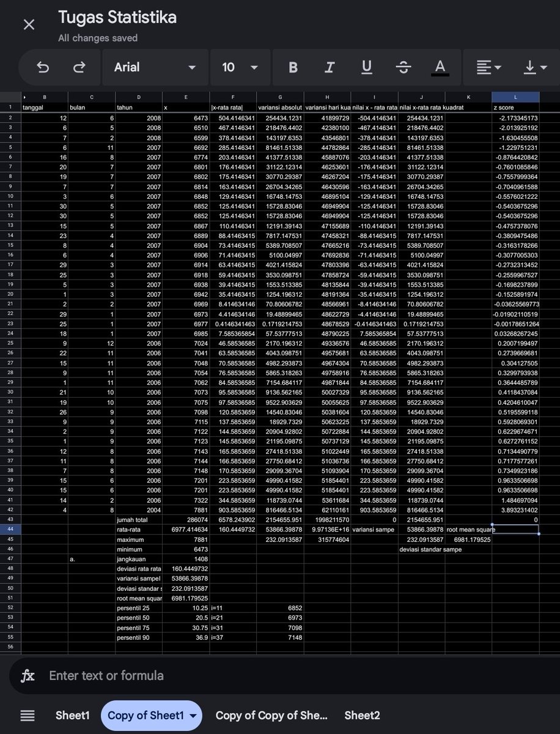Image resolution: width=560 pixels, height=734 pixels.
Task: Select the 'jangkauan' label cell
Action: pyautogui.click(x=139, y=559)
